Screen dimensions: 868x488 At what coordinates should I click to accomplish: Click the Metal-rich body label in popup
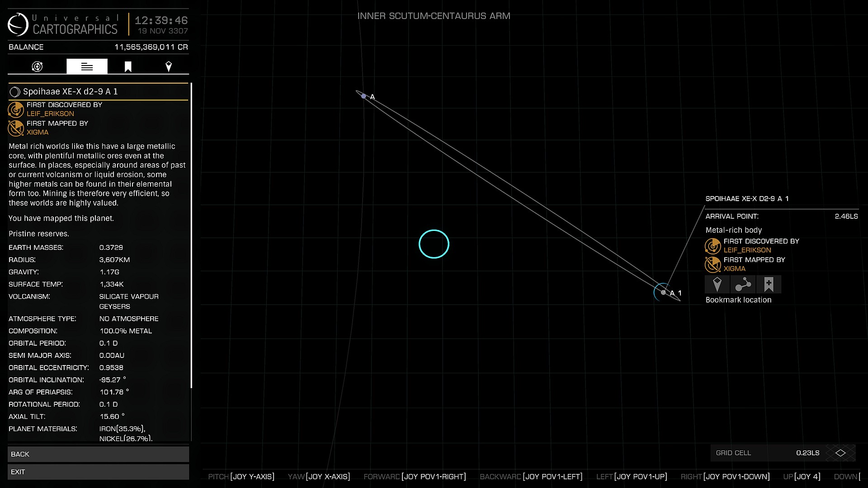(x=734, y=230)
